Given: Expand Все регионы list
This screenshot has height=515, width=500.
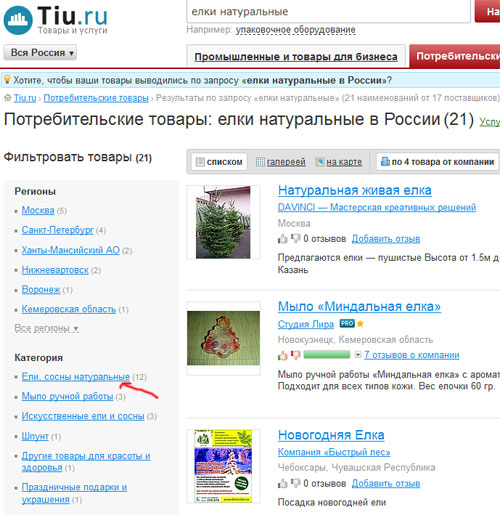Looking at the screenshot, I should pyautogui.click(x=46, y=328).
